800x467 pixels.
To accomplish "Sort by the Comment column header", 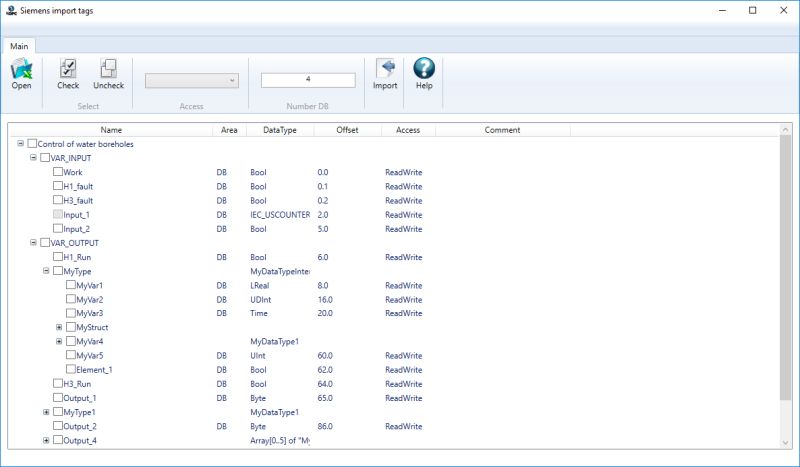I will coord(502,130).
